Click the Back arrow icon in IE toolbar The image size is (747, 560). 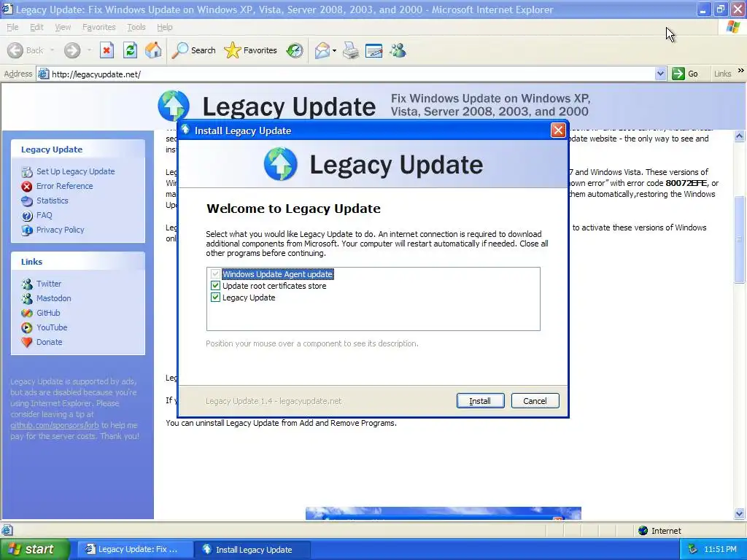coord(15,50)
